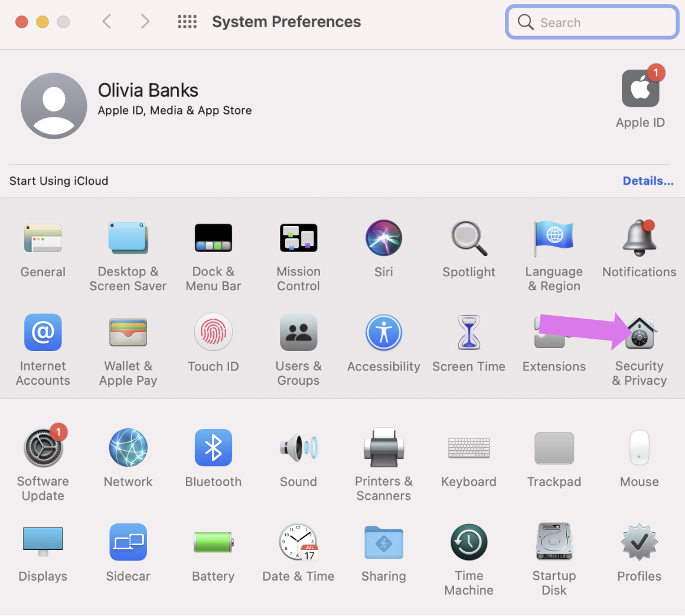Viewport: 685px width, 616px height.
Task: Open Notifications preferences
Action: point(639,238)
